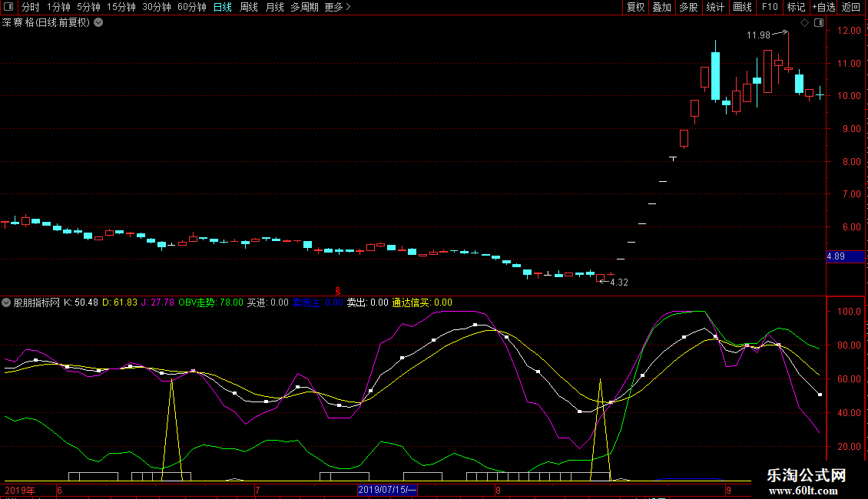868x499 pixels.
Task: Click the 4.32 low price label
Action: 619,283
